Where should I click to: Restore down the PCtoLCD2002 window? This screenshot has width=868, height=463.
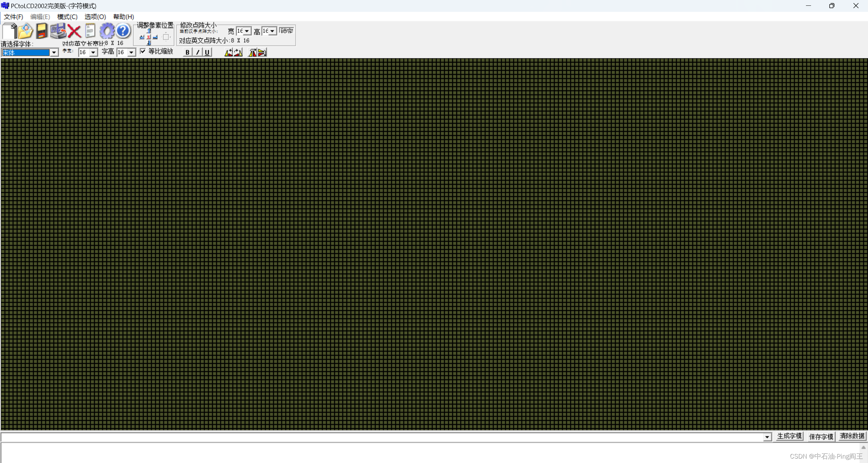[832, 6]
